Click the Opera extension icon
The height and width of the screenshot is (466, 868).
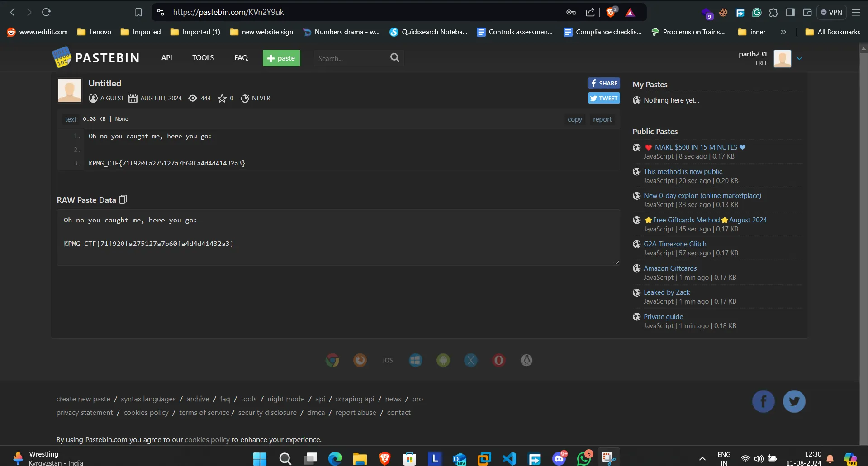pos(498,360)
